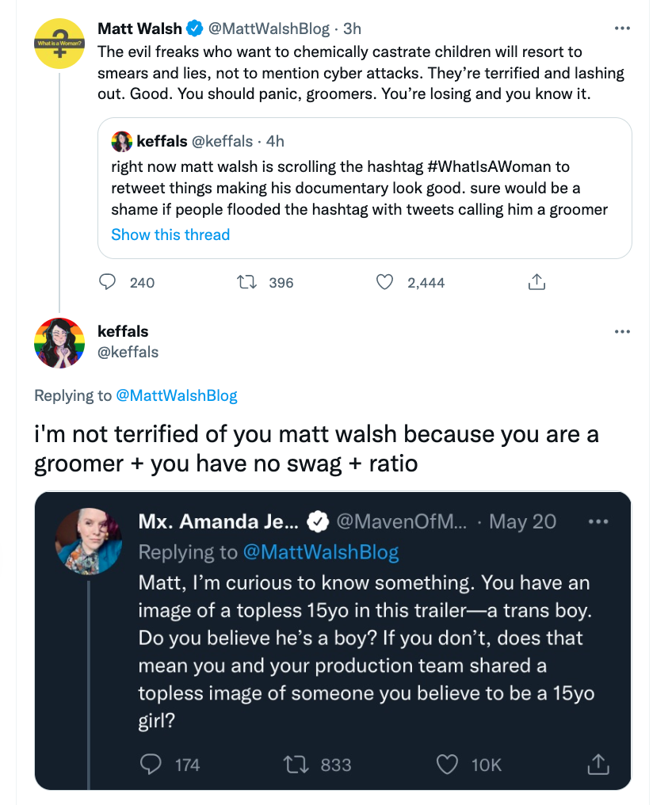Open more options on keffals' reply

[622, 332]
